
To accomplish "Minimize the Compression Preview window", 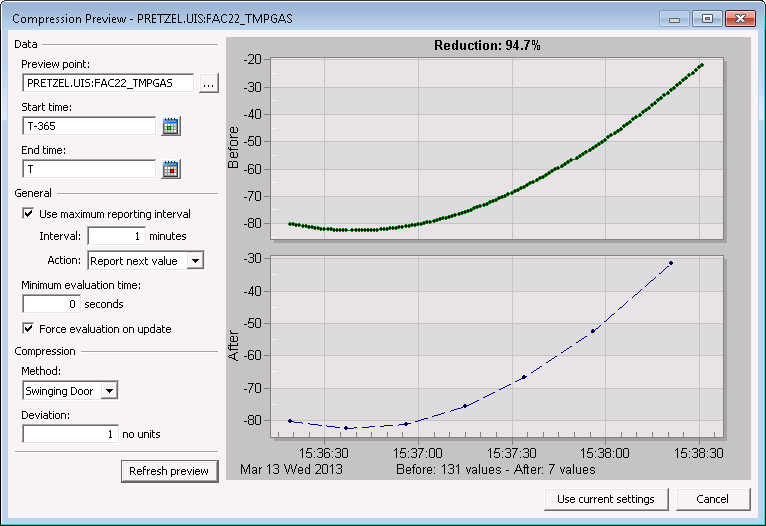I will (675, 19).
